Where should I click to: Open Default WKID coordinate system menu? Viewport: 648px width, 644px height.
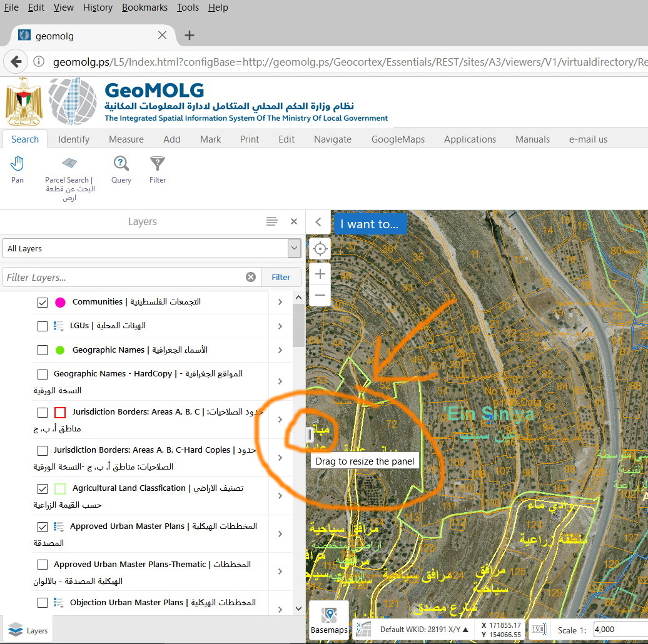(424, 630)
